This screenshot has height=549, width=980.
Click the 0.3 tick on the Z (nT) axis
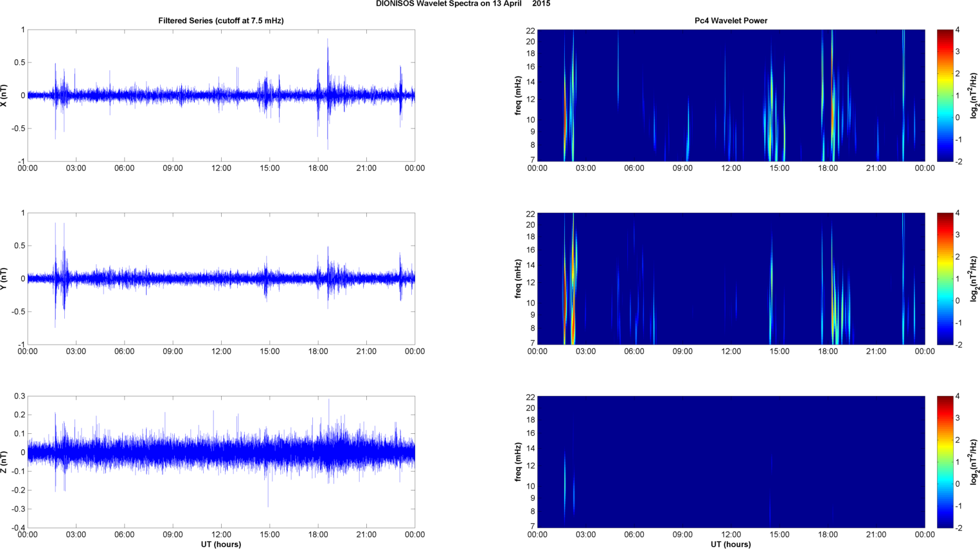[19, 396]
